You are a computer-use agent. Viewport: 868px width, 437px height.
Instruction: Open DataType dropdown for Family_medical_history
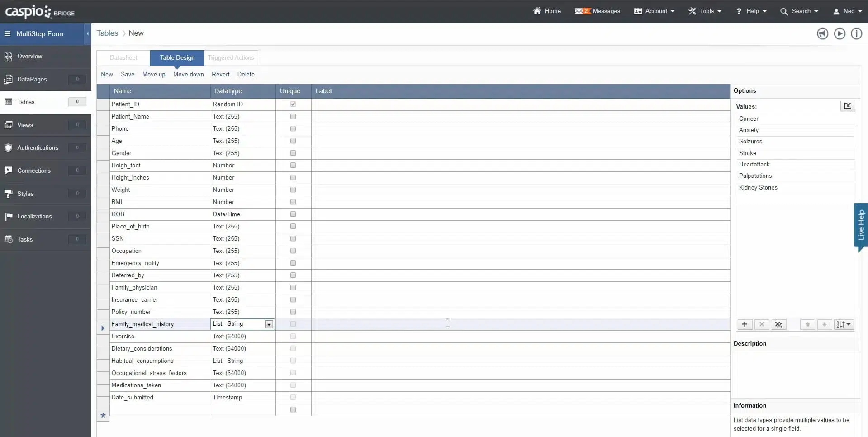click(x=269, y=324)
